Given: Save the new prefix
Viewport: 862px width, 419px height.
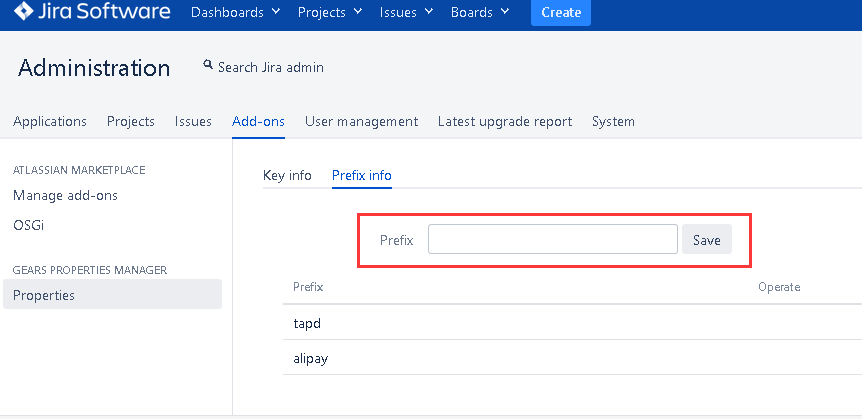Looking at the screenshot, I should tap(706, 239).
